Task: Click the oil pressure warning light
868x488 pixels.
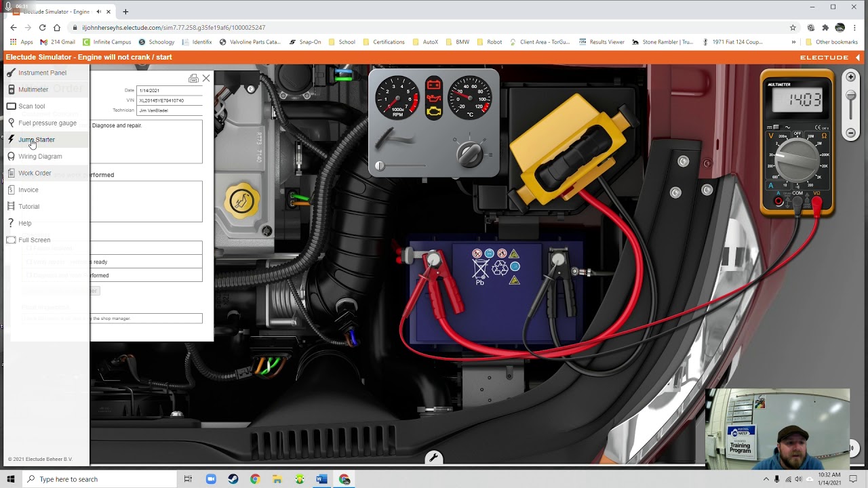Action: 433,98
